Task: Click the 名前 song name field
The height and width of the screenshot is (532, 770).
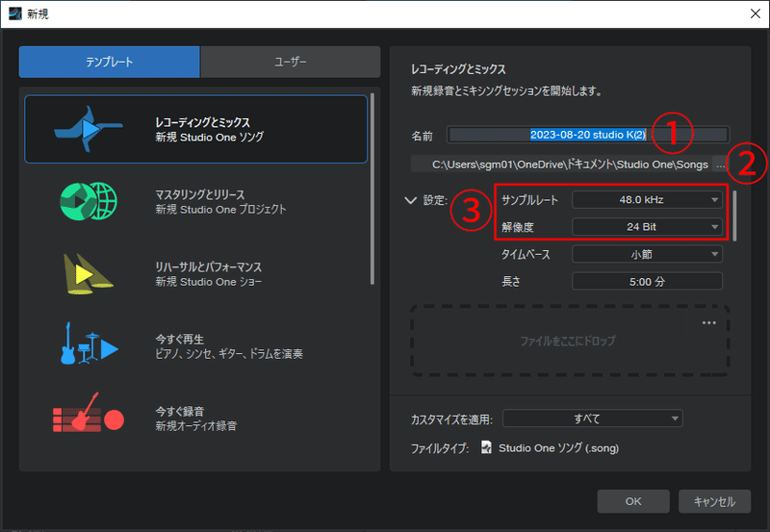Action: coord(588,135)
